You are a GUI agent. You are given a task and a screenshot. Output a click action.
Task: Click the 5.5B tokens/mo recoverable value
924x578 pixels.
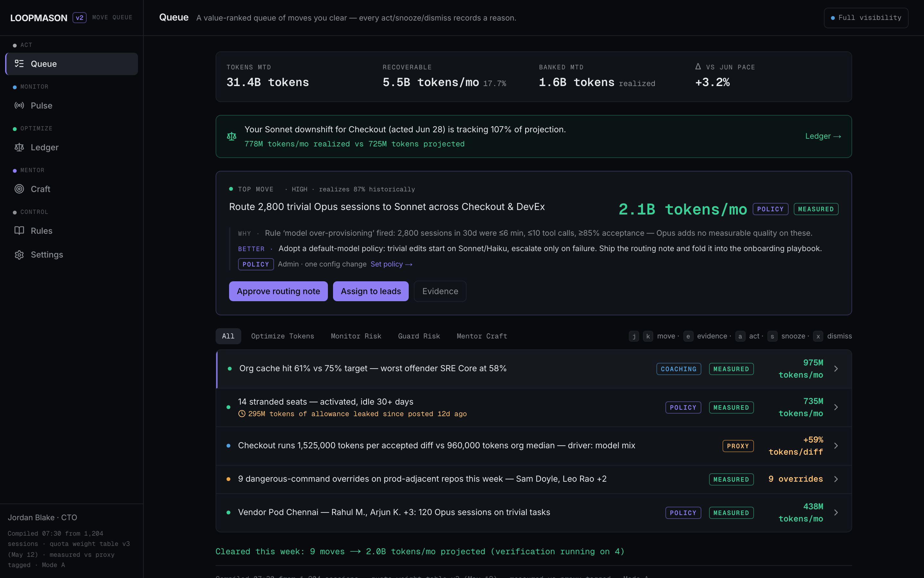point(431,82)
